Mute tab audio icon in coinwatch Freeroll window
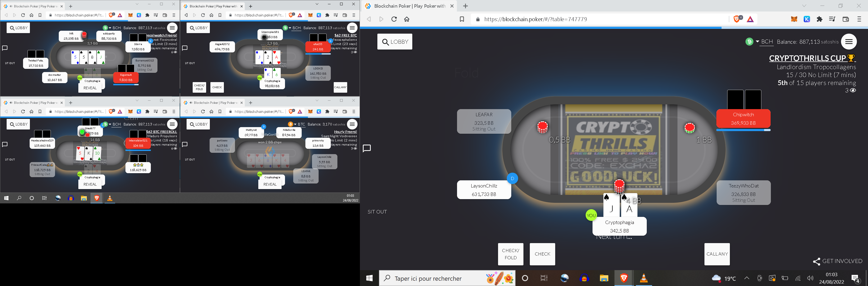This screenshot has height=286, width=868. point(11,6)
